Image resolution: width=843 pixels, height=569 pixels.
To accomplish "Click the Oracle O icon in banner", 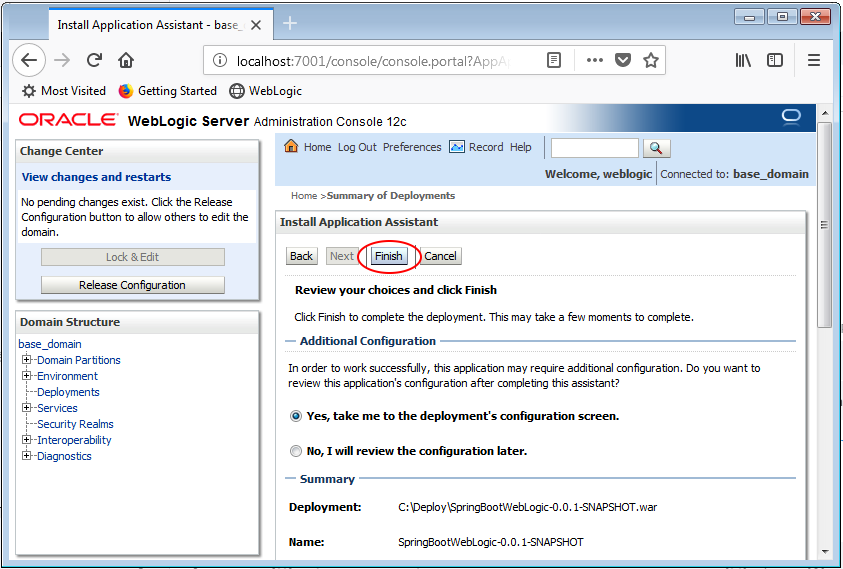I will coord(791,117).
